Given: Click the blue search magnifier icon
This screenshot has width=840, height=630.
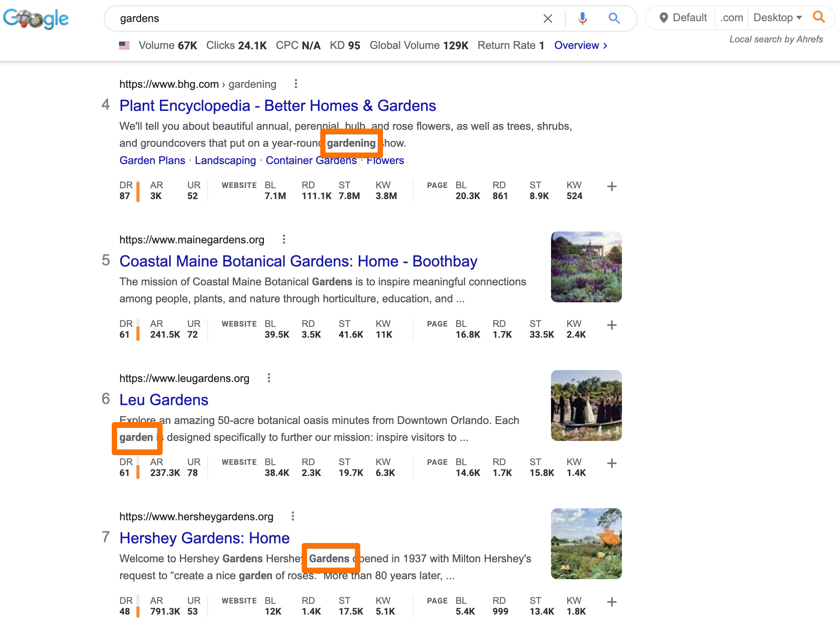Looking at the screenshot, I should tap(614, 18).
